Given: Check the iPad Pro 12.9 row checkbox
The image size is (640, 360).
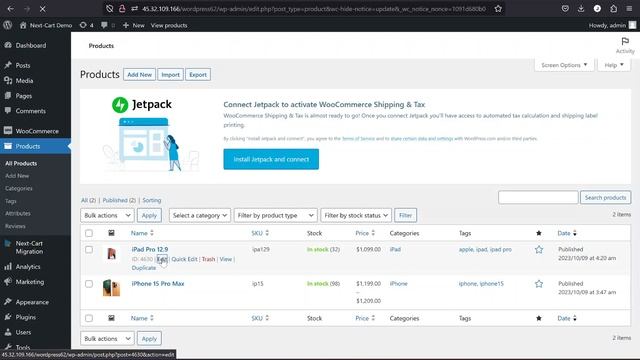Looking at the screenshot, I should click(89, 249).
